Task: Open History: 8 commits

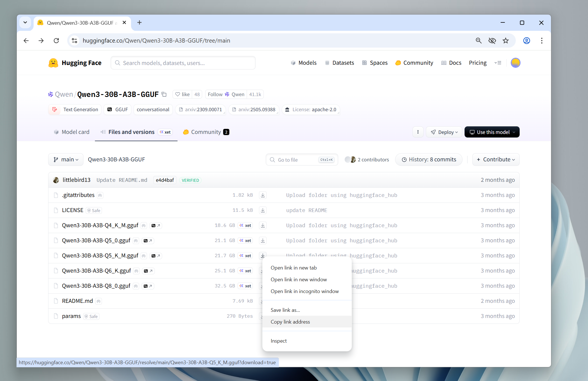Action: click(x=429, y=159)
